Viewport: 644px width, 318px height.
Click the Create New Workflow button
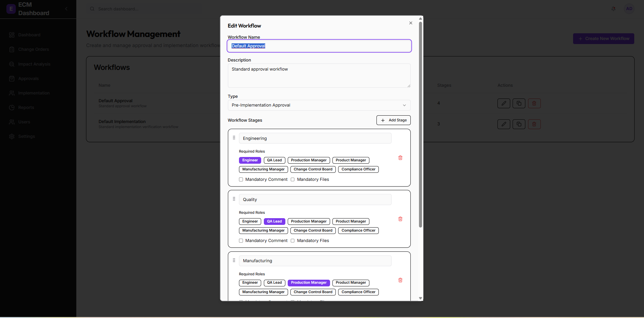point(603,38)
